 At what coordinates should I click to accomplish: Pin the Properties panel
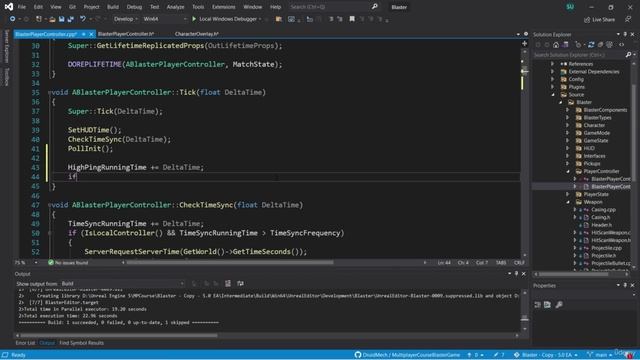click(x=625, y=285)
